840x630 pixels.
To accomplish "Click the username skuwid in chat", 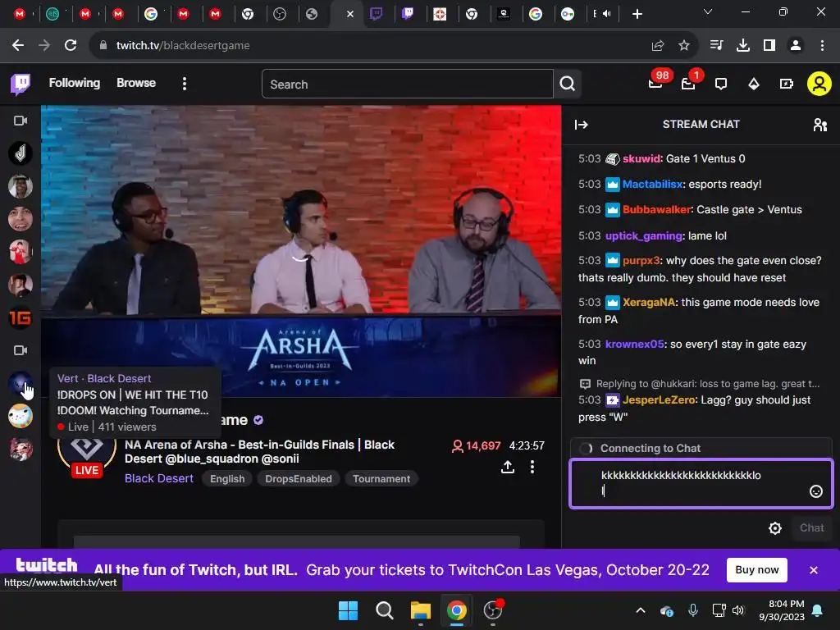I will click(x=641, y=158).
